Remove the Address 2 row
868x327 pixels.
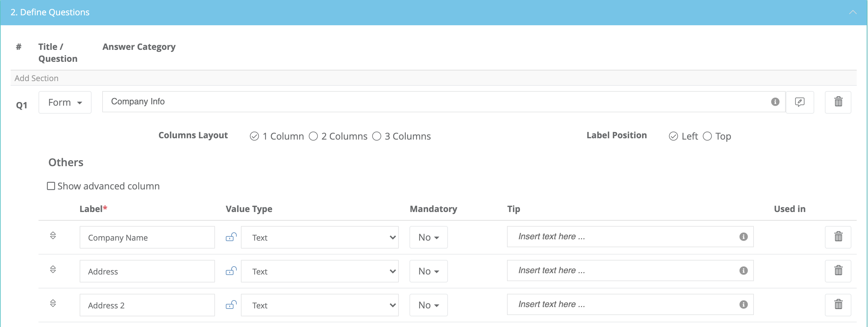[838, 304]
